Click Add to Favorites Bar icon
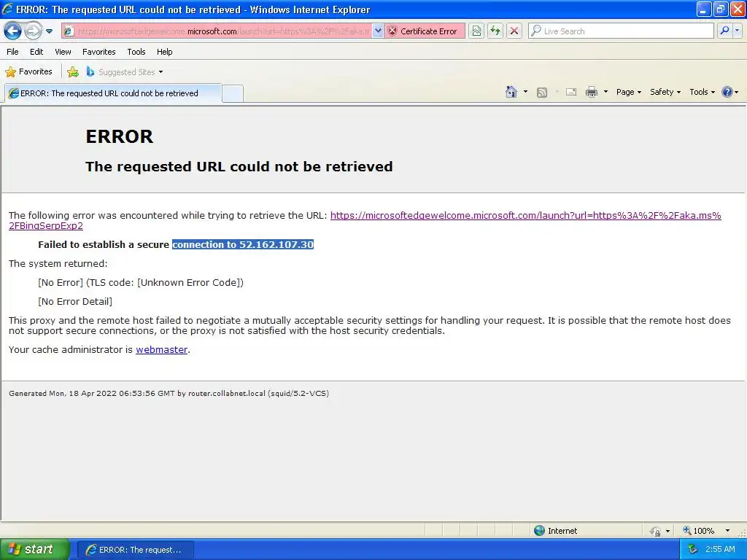Screen dimensions: 747x560 pos(73,72)
